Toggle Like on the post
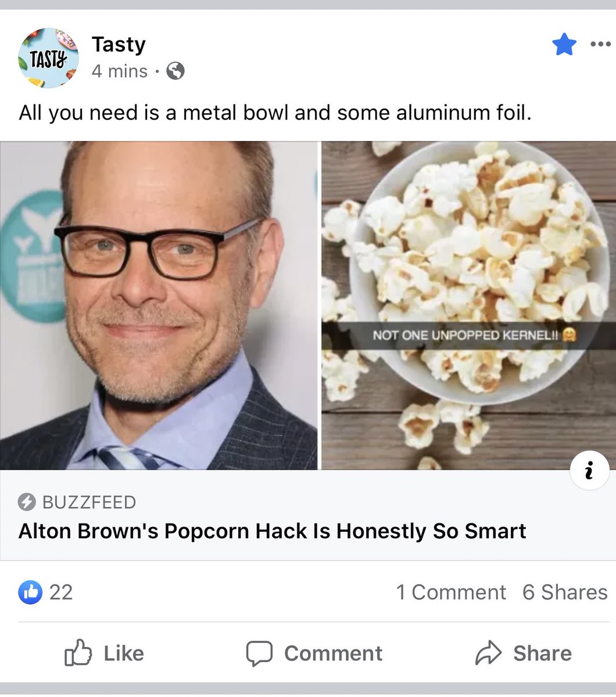Viewport: 616px width, 697px height. pyautogui.click(x=104, y=653)
